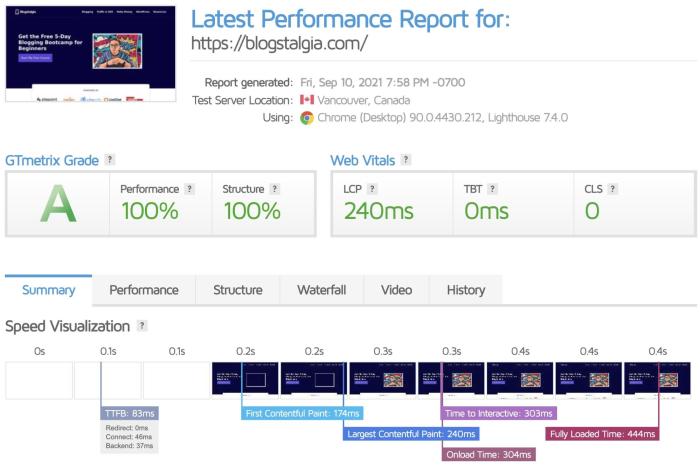
Task: Open the History tab
Action: point(466,290)
